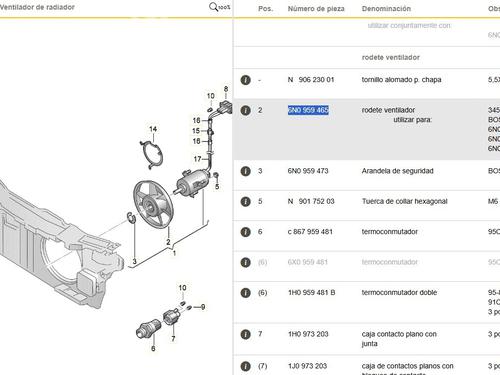This screenshot has width=500, height=375.
Task: Click part number 6N0 959 473
Action: [308, 171]
